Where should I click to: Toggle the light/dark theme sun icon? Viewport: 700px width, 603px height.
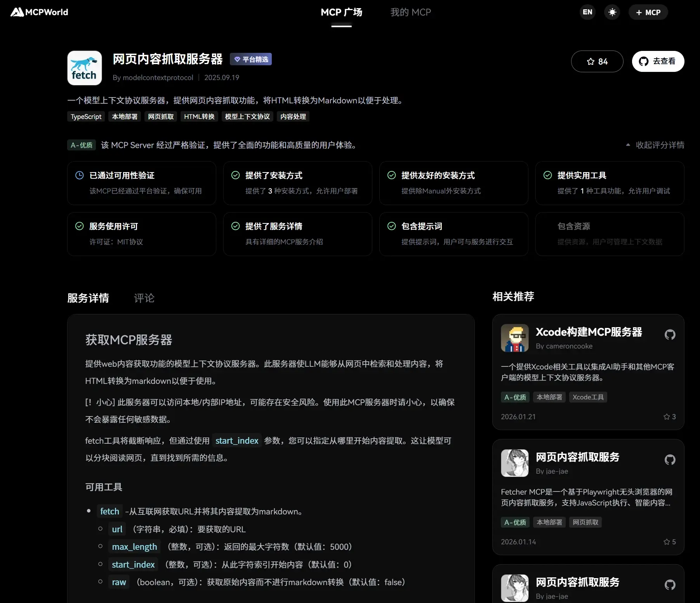pos(612,12)
